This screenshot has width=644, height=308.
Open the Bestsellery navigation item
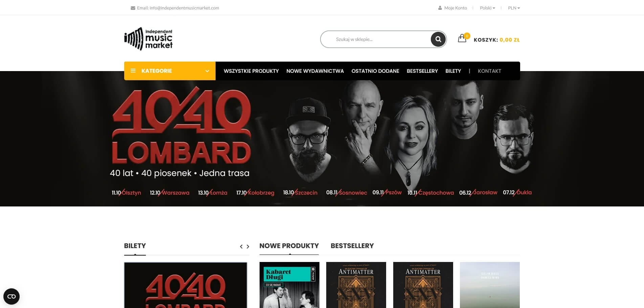click(422, 71)
